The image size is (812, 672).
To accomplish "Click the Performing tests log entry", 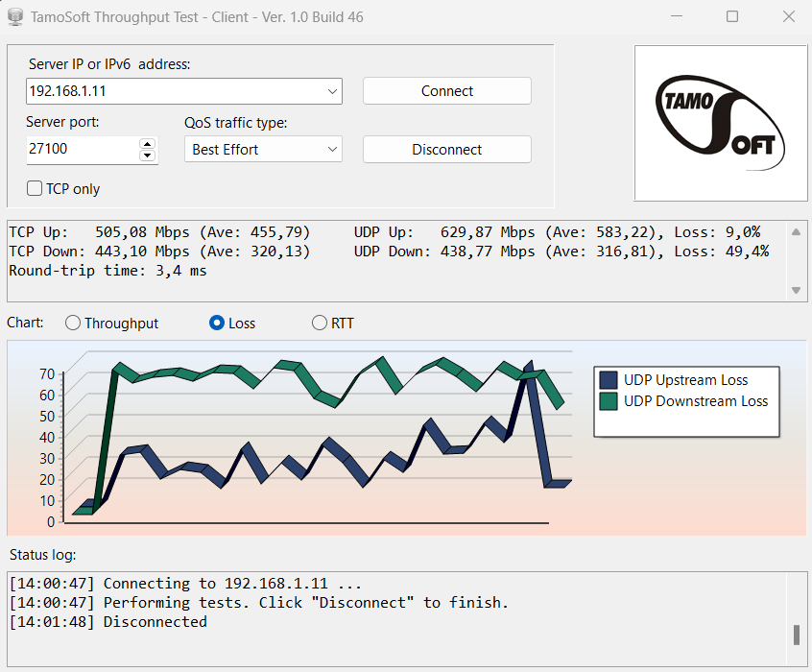I will (259, 603).
